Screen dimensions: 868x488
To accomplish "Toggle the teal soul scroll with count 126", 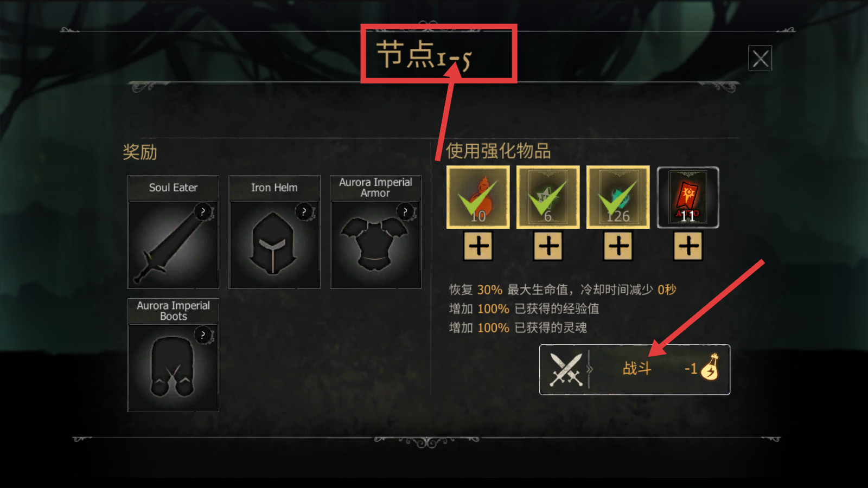I will [x=618, y=197].
